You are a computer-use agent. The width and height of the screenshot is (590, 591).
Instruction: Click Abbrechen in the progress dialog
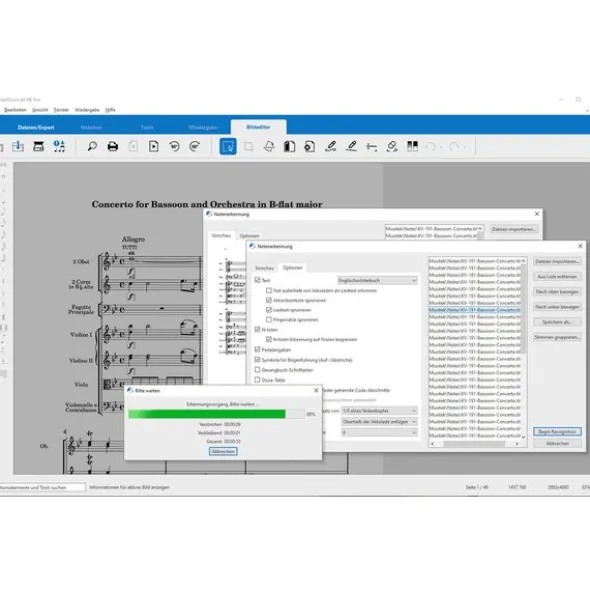[223, 451]
